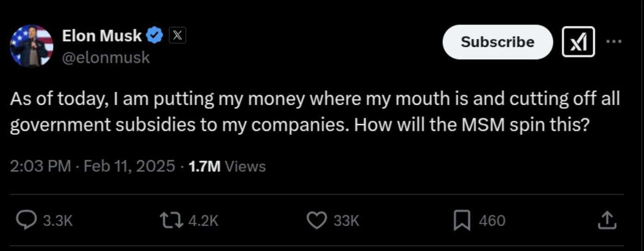
Task: Bookmark the post with bookmark icon
Action: pyautogui.click(x=461, y=220)
